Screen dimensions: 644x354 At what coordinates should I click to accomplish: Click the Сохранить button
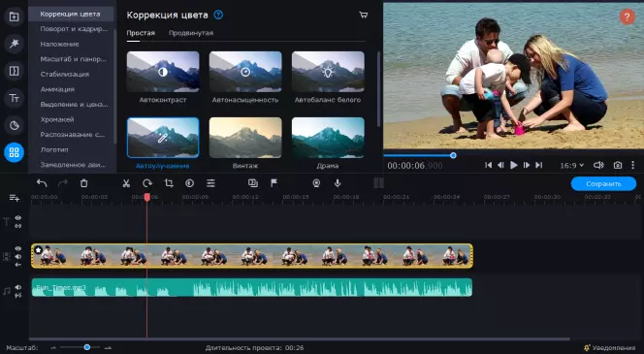tap(603, 183)
